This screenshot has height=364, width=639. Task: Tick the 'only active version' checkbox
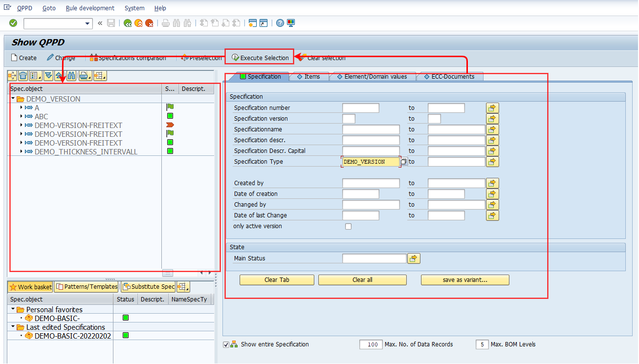(x=348, y=226)
